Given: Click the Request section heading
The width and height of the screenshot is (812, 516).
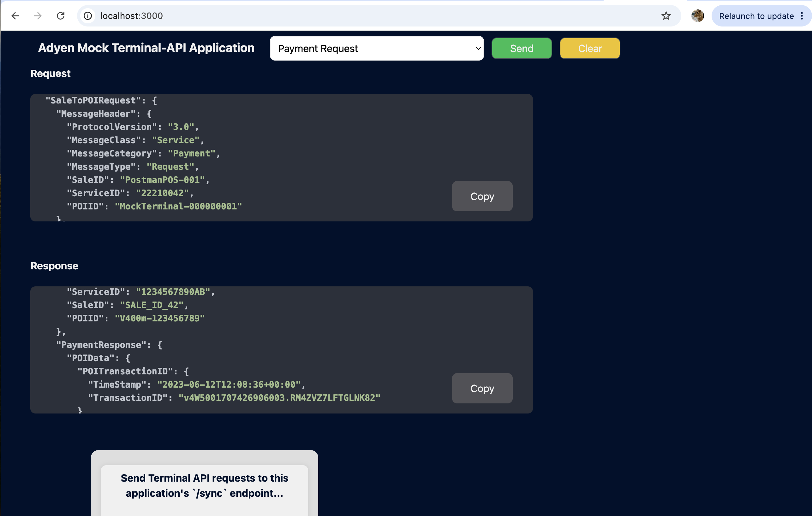Looking at the screenshot, I should coord(50,73).
